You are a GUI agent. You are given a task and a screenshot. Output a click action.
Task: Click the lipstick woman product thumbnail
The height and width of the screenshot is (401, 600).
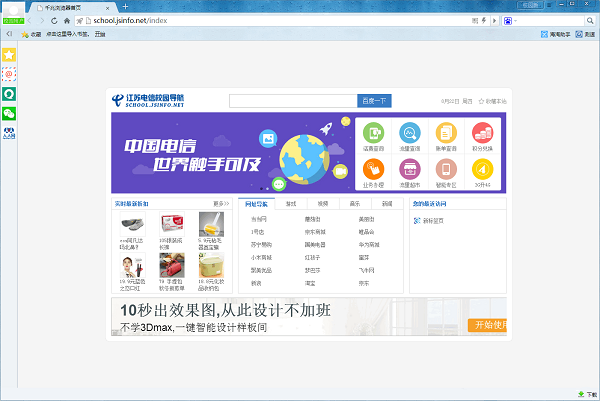pyautogui.click(x=132, y=265)
